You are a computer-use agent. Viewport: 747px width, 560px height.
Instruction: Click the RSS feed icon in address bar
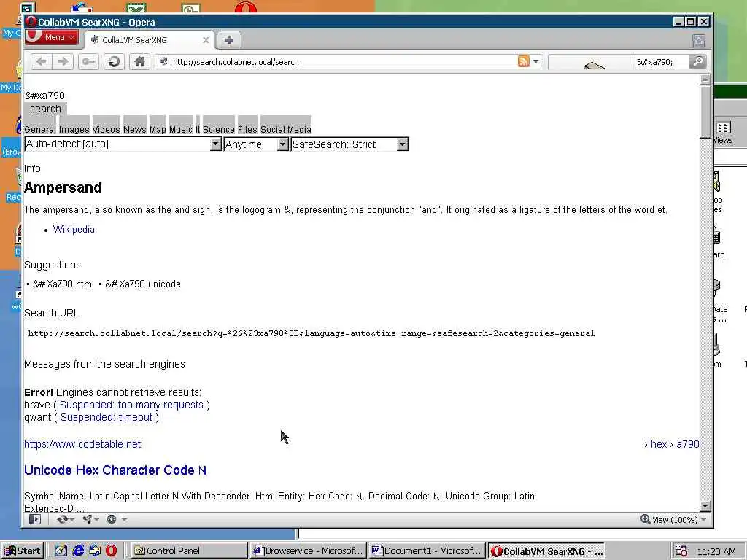(523, 61)
